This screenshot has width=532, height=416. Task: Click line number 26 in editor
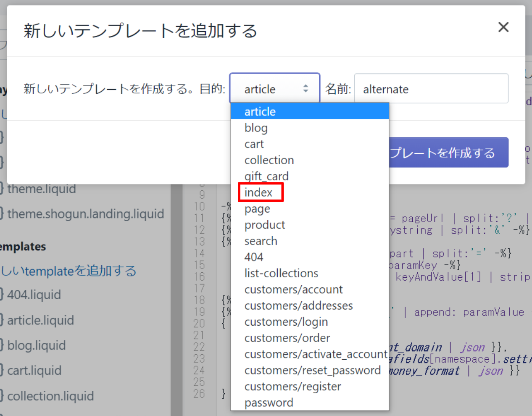199,394
